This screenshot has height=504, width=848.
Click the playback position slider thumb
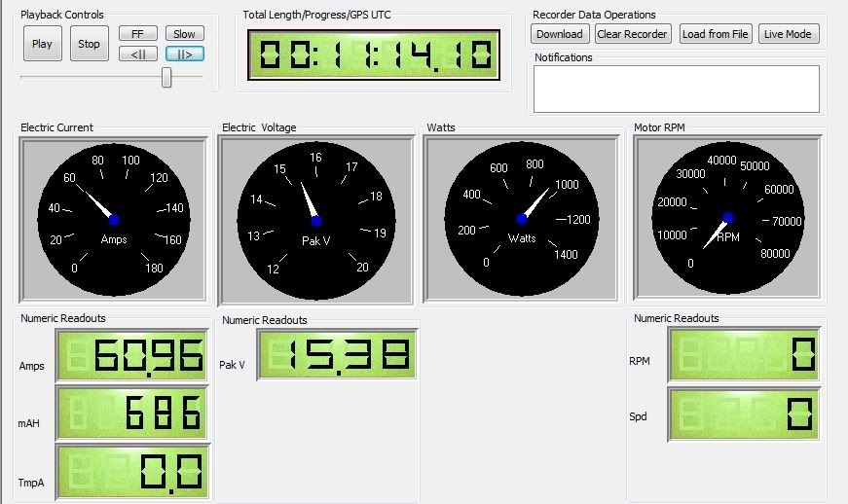tap(166, 78)
